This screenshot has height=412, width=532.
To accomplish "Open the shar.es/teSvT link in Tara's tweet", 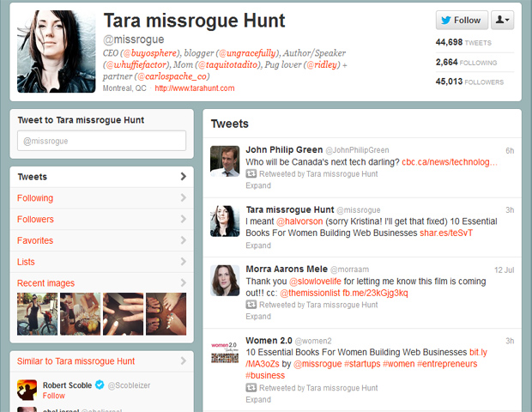I will (x=446, y=233).
